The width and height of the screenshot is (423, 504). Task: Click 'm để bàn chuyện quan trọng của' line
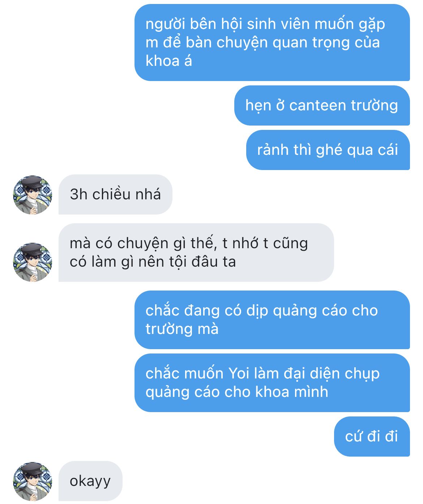(x=262, y=43)
